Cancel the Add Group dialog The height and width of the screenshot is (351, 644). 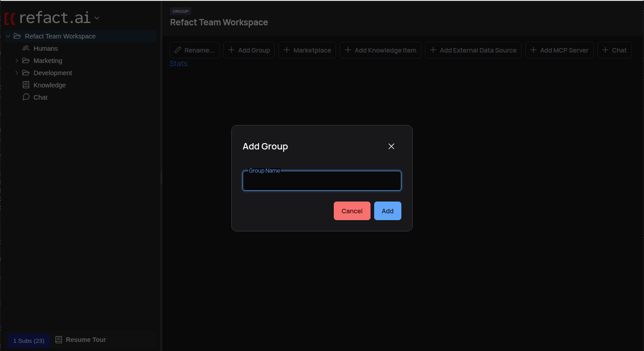pos(352,211)
